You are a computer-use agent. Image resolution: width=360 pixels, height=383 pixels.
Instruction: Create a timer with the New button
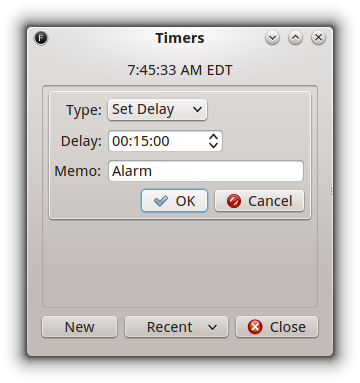(x=79, y=327)
